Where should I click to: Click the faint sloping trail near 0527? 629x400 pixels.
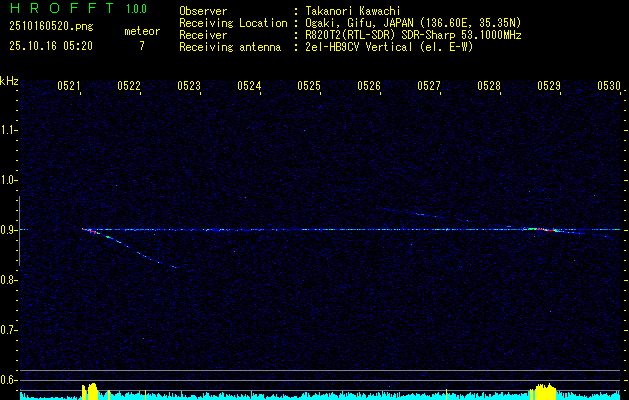click(425, 215)
